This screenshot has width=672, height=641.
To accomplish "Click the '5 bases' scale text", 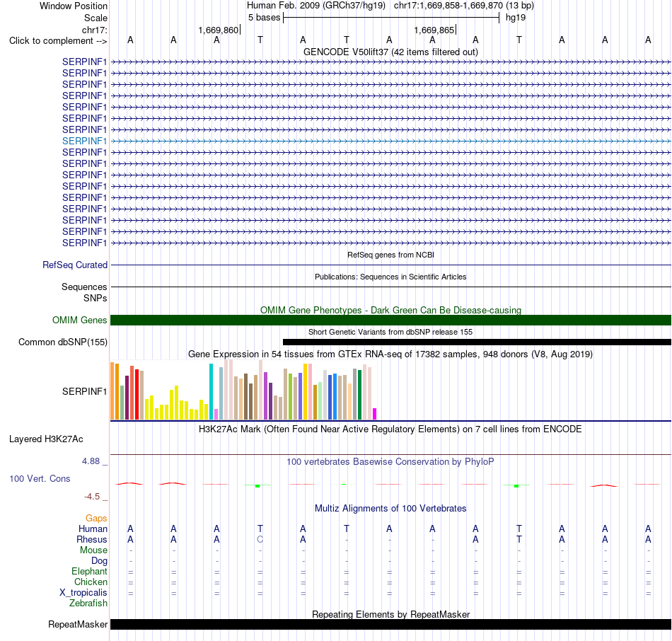I will pos(264,18).
